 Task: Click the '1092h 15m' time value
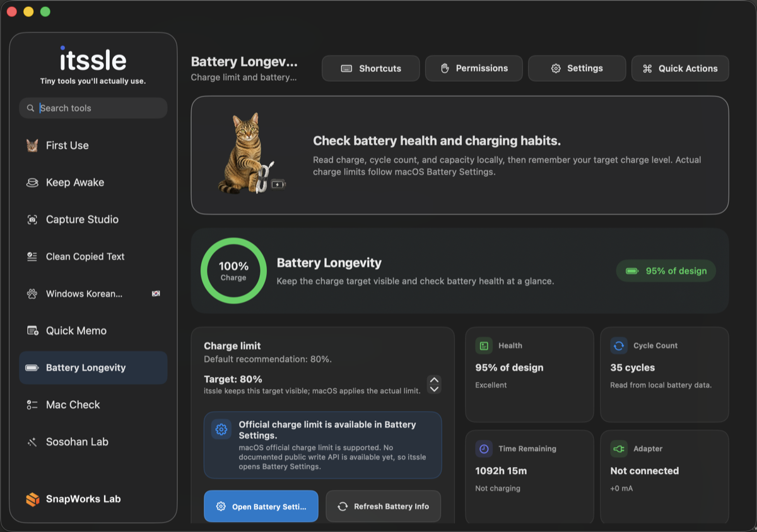501,471
